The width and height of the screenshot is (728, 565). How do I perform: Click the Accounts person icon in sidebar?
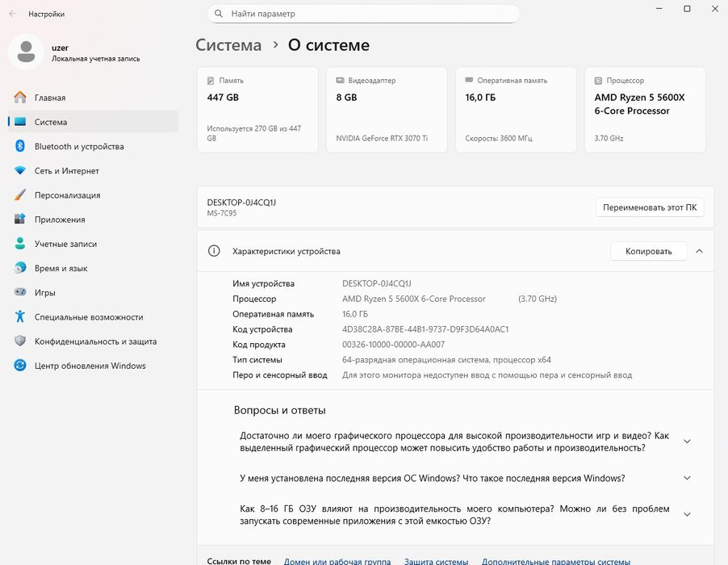20,243
